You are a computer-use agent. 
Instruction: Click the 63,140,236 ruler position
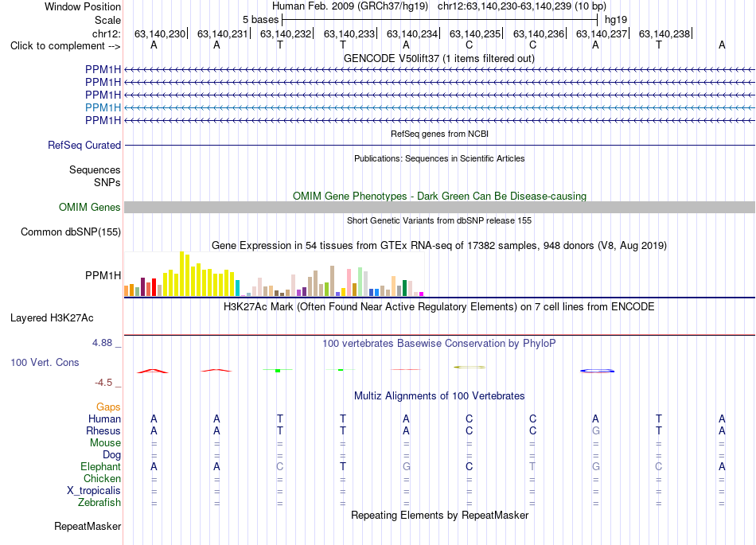coord(538,33)
